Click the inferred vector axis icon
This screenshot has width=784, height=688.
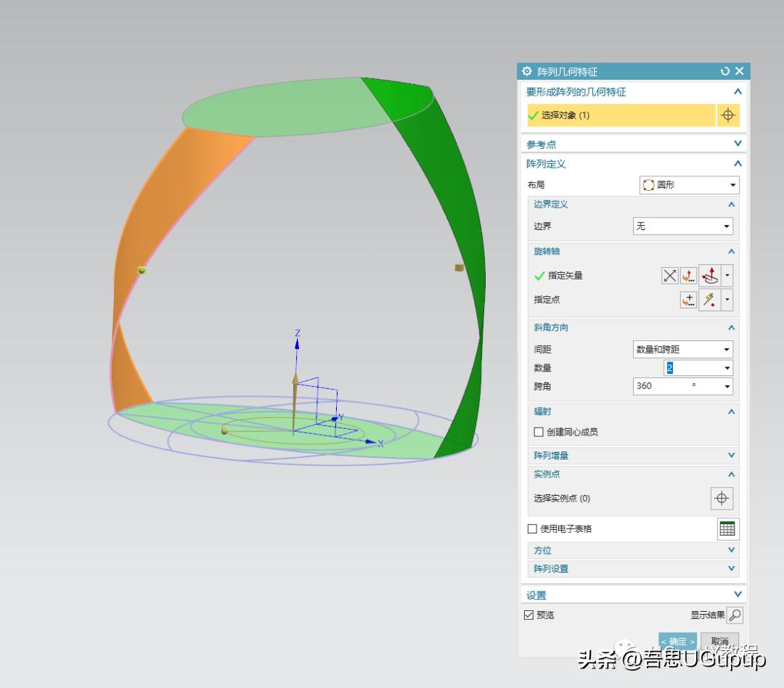point(709,276)
